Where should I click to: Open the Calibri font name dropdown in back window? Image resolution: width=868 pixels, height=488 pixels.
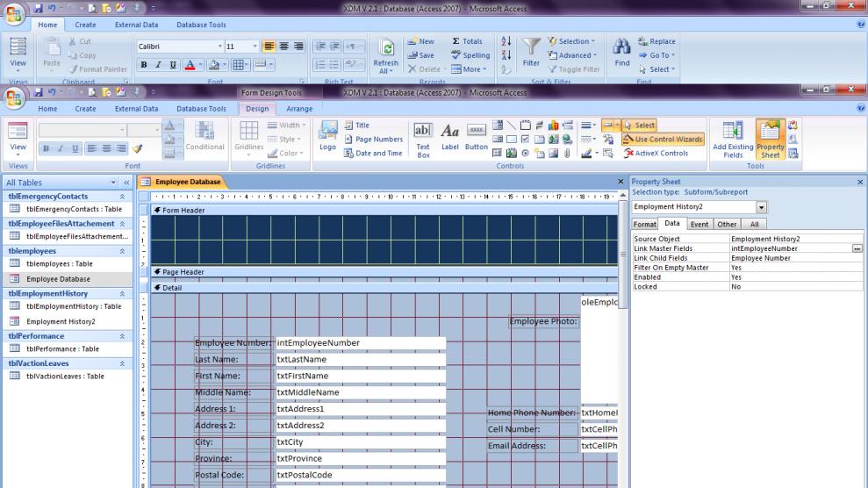(219, 47)
